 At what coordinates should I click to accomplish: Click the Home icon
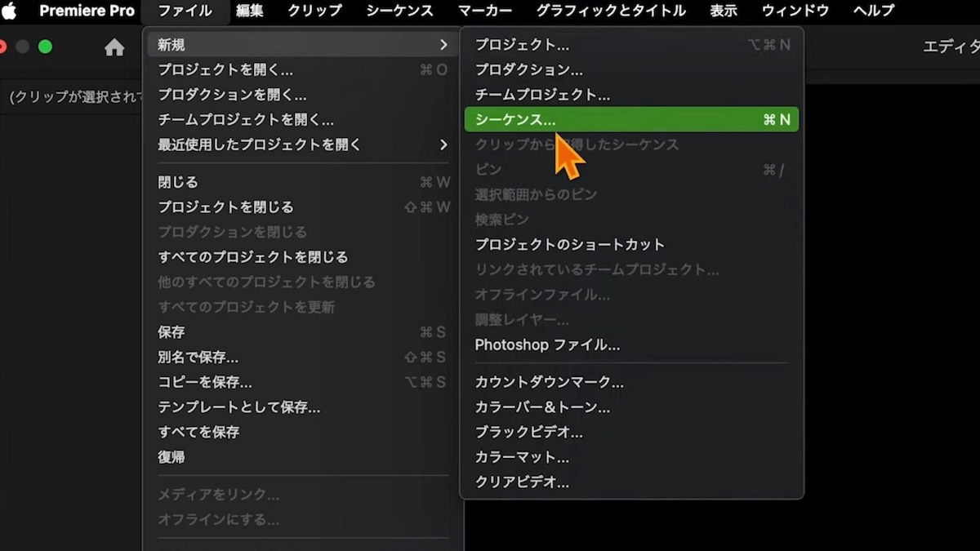click(x=114, y=48)
